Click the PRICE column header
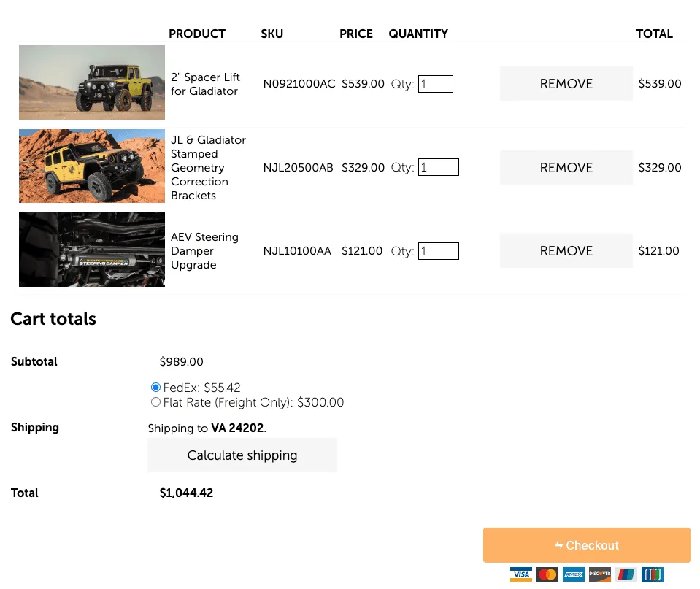 pyautogui.click(x=355, y=34)
